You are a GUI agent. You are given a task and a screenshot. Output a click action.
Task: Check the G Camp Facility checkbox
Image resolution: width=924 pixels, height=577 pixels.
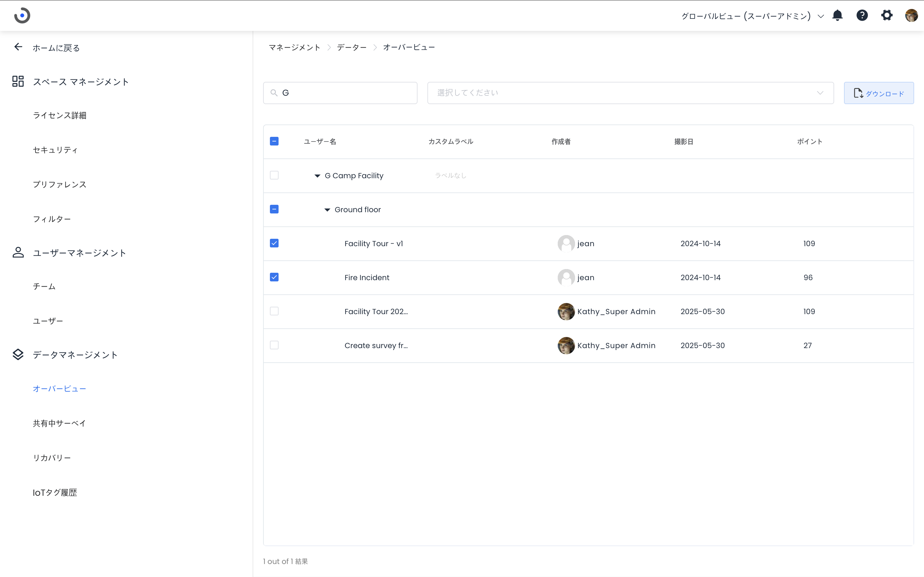click(274, 175)
